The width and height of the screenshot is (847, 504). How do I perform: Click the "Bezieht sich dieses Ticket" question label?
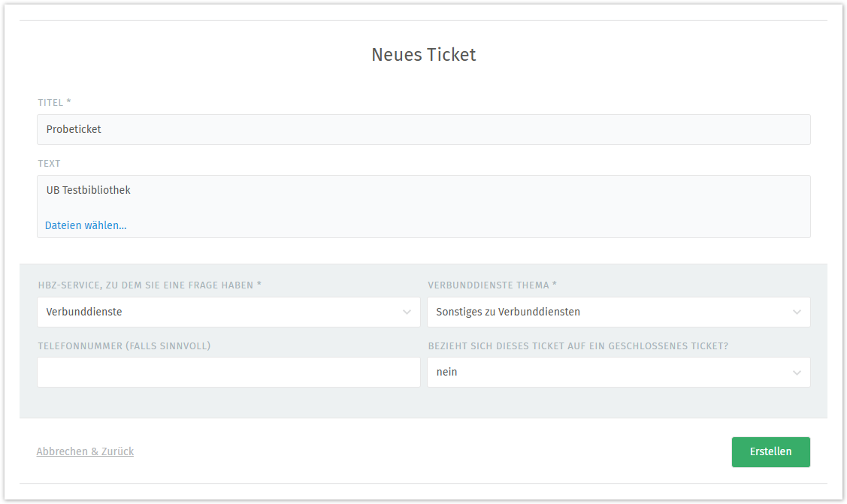[578, 346]
